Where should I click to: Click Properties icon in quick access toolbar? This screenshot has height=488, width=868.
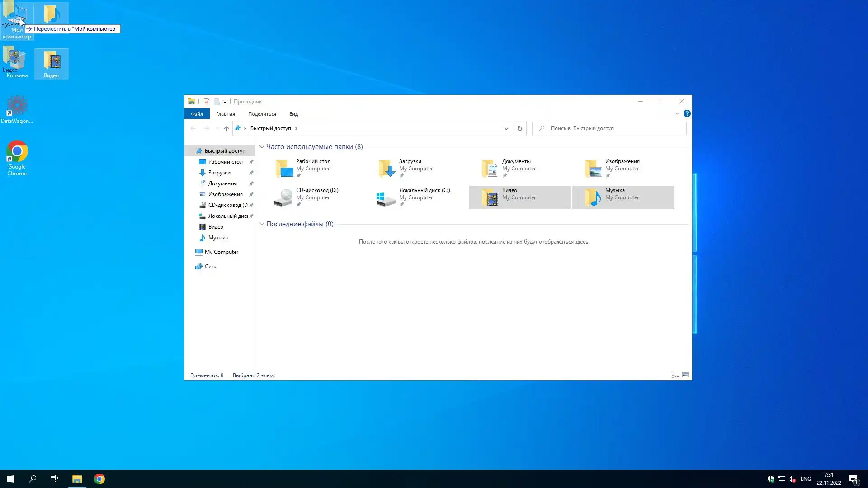point(207,102)
